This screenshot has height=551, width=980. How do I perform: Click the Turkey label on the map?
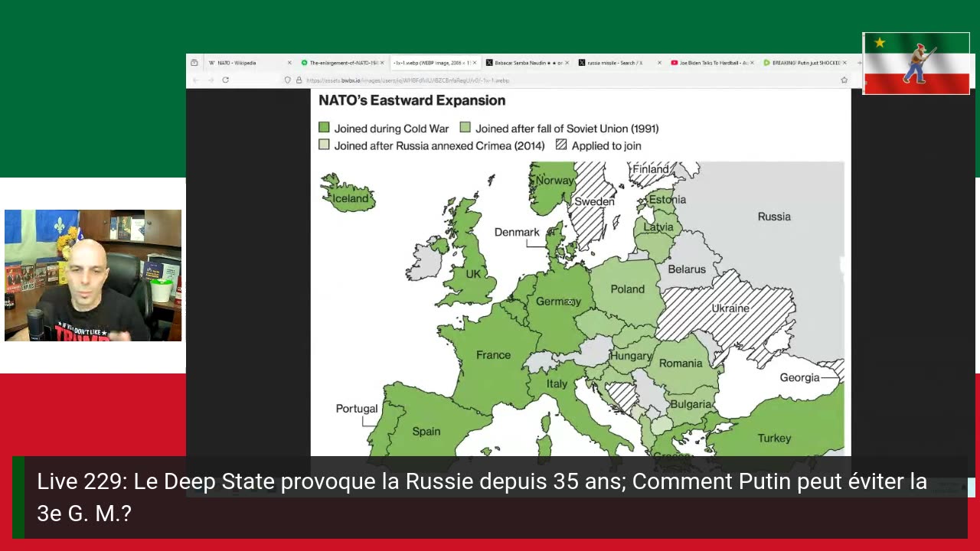click(774, 439)
